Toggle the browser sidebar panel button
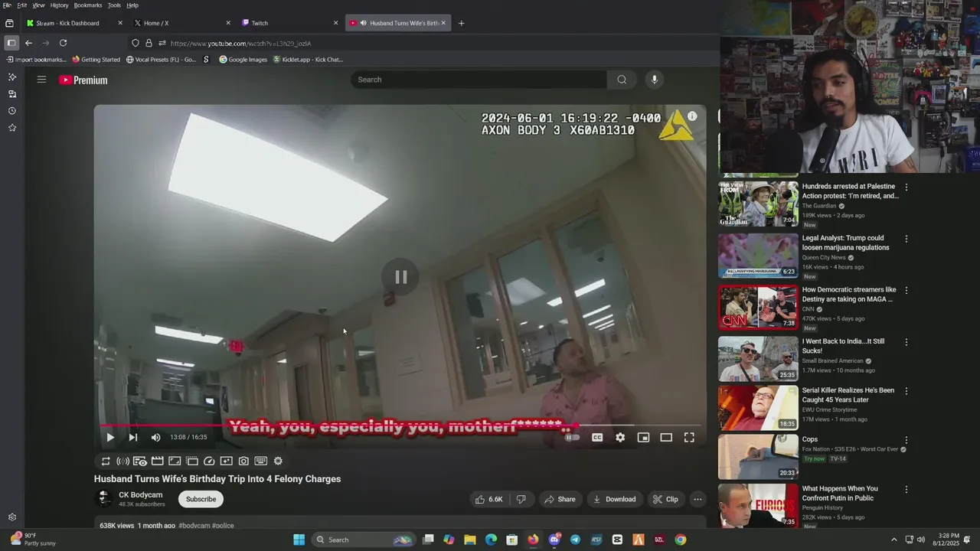The image size is (980, 551). coord(11,43)
